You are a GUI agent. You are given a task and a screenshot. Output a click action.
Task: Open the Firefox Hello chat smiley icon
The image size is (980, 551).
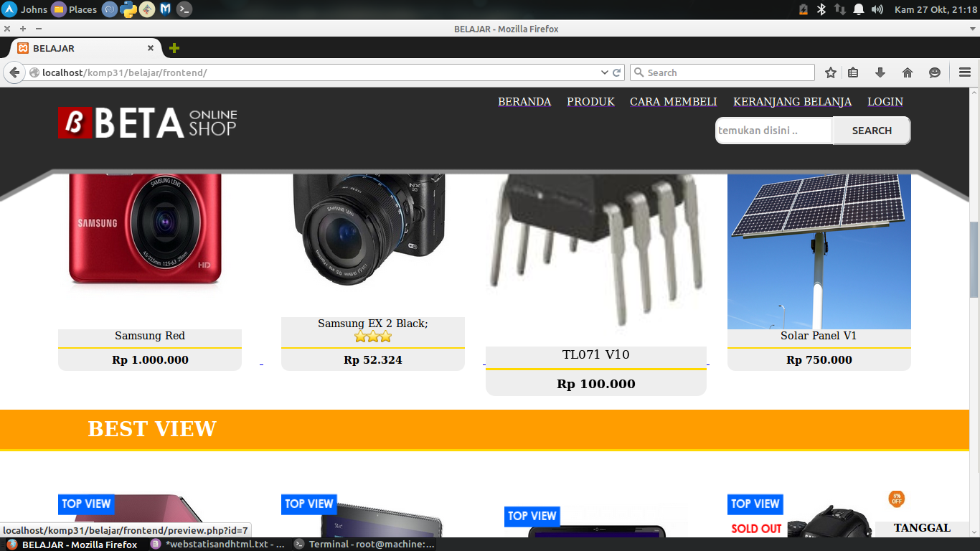coord(935,72)
